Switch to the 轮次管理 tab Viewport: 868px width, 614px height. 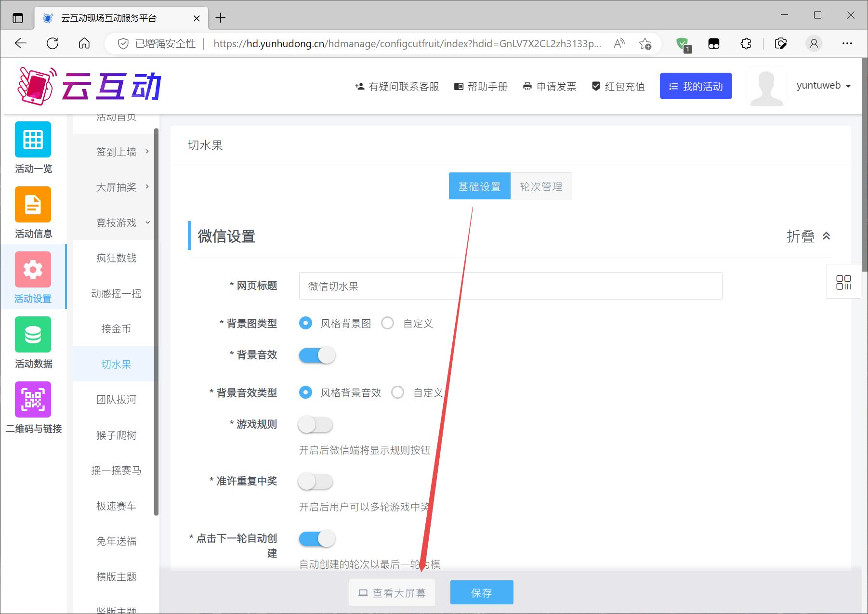point(541,186)
